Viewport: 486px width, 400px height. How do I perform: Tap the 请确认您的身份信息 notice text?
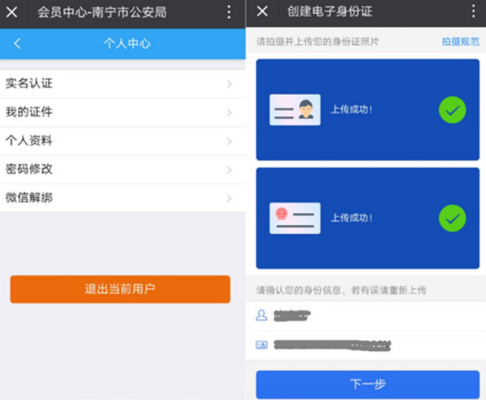[x=341, y=290]
